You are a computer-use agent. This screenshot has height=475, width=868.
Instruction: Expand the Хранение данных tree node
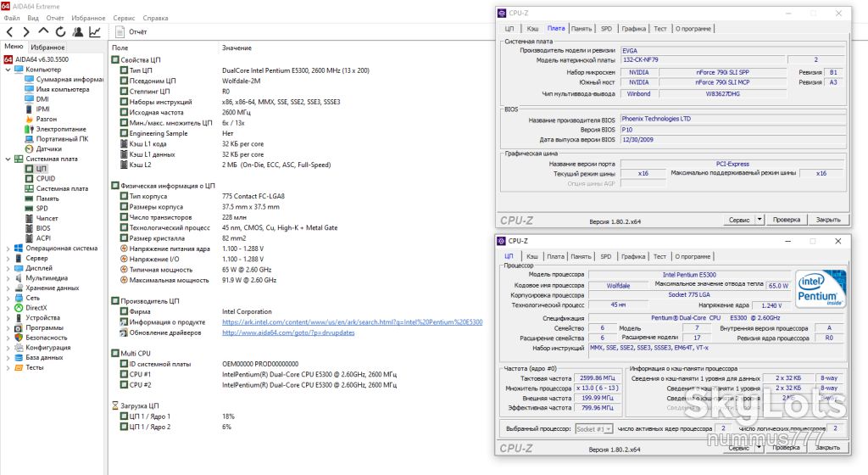pyautogui.click(x=8, y=288)
